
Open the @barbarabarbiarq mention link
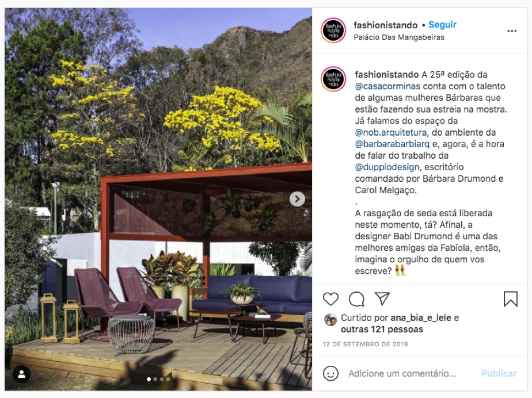[392, 144]
